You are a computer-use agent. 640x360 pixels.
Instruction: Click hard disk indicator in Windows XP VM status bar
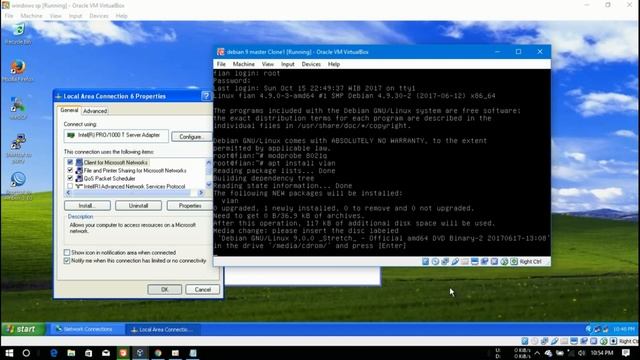pos(525,341)
